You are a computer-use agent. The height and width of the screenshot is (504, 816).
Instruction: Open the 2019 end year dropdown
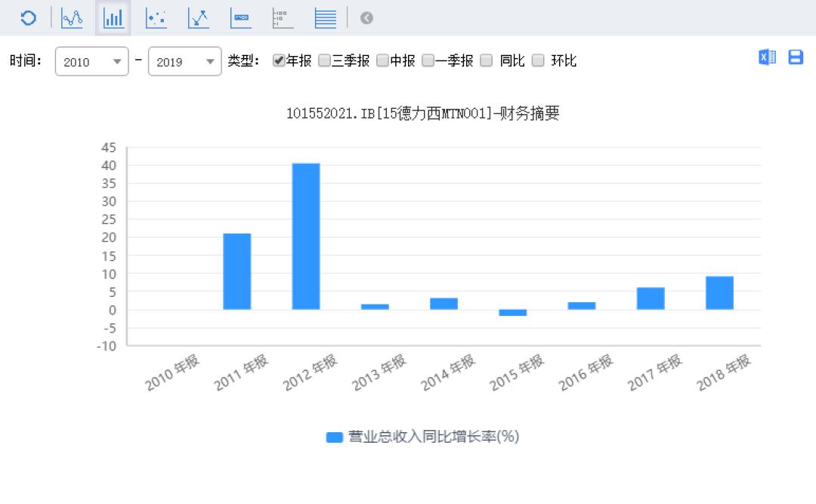(x=184, y=62)
